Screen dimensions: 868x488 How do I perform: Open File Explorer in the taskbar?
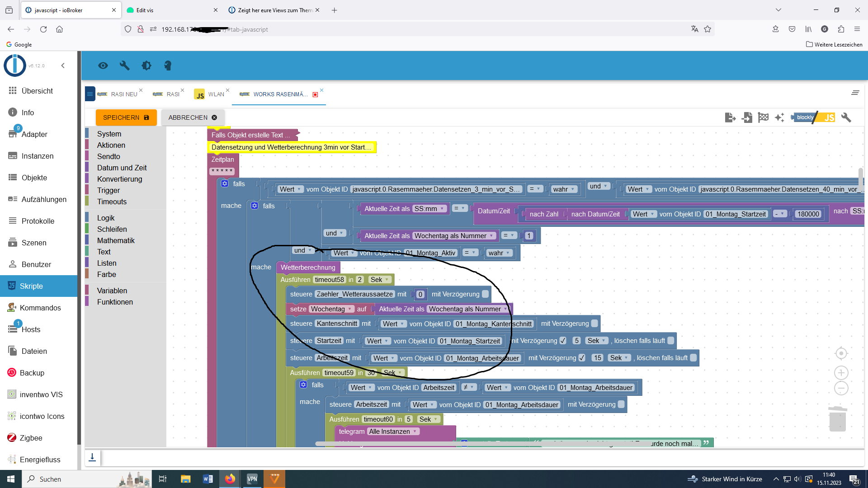[185, 479]
